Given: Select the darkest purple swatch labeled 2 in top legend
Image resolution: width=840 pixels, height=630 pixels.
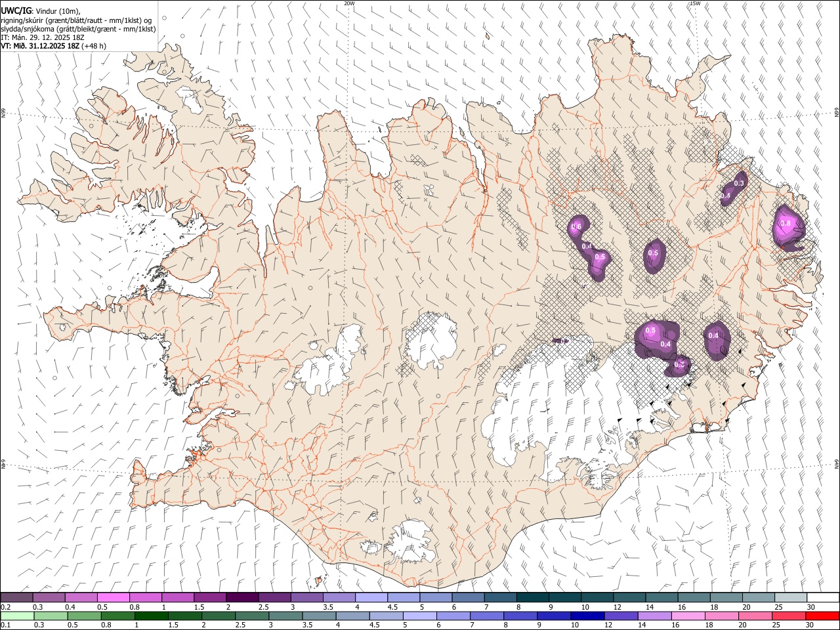Looking at the screenshot, I should coord(242,598).
